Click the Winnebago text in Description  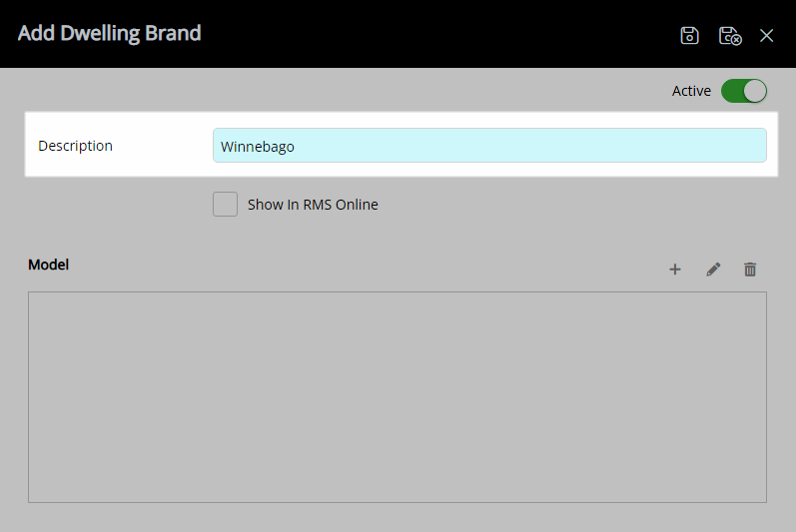click(258, 147)
